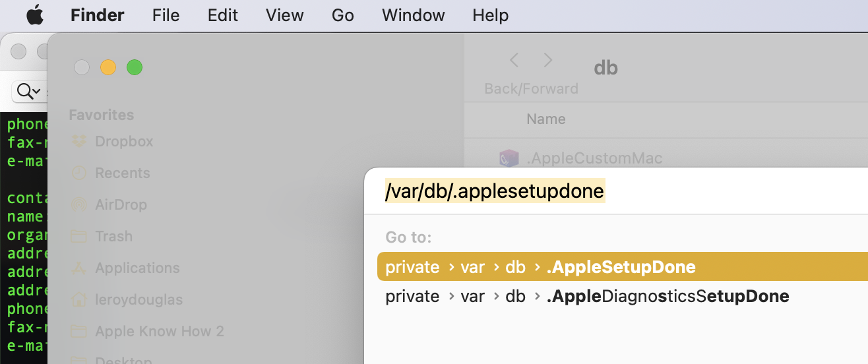Select Applications icon in sidebar
This screenshot has height=364, width=868.
pyautogui.click(x=79, y=268)
